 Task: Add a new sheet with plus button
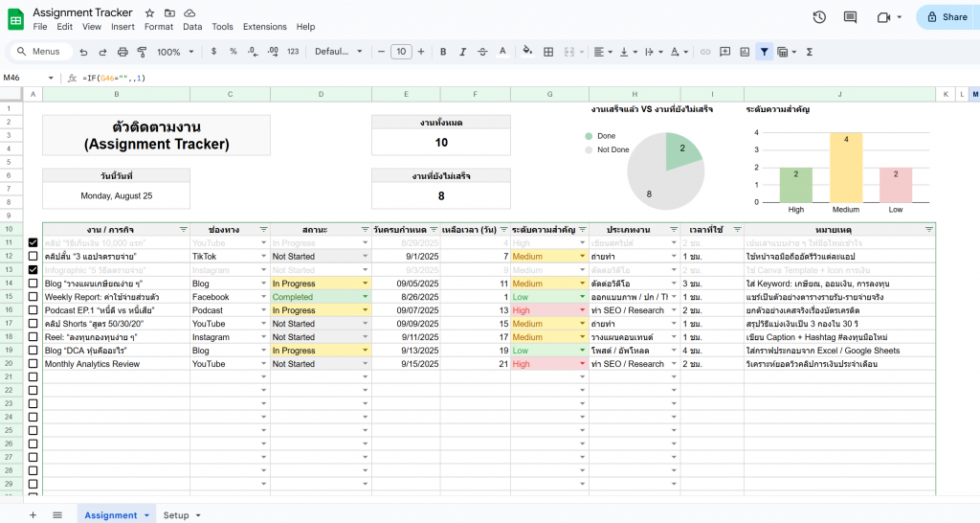click(33, 515)
